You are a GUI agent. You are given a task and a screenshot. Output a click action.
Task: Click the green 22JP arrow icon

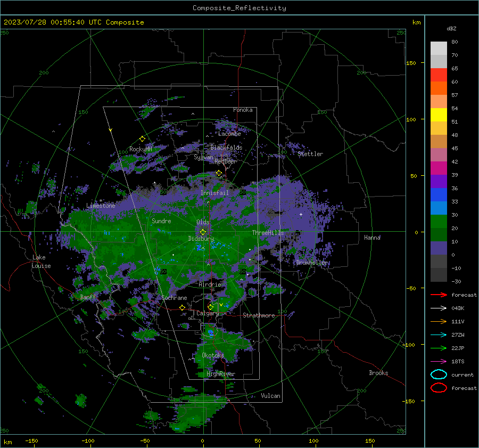pyautogui.click(x=439, y=348)
